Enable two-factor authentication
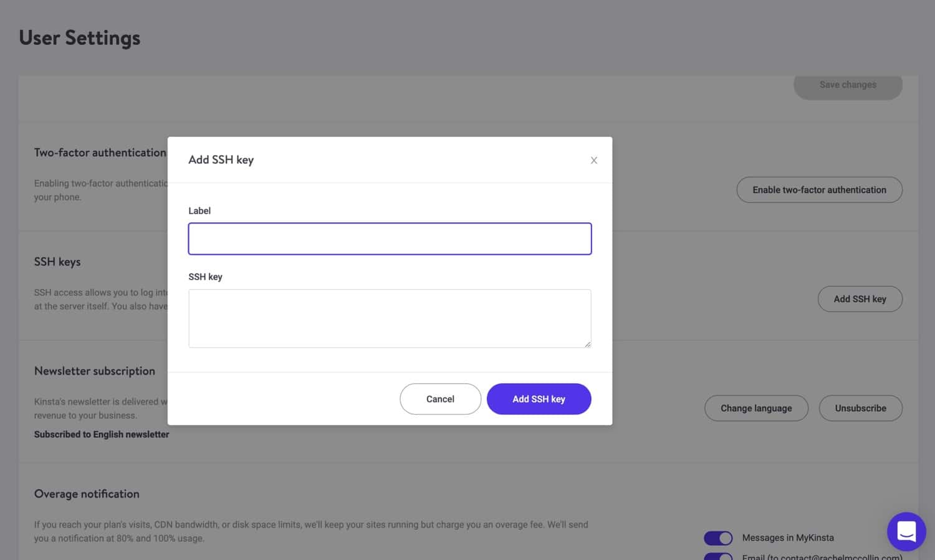The height and width of the screenshot is (560, 935). pos(819,189)
